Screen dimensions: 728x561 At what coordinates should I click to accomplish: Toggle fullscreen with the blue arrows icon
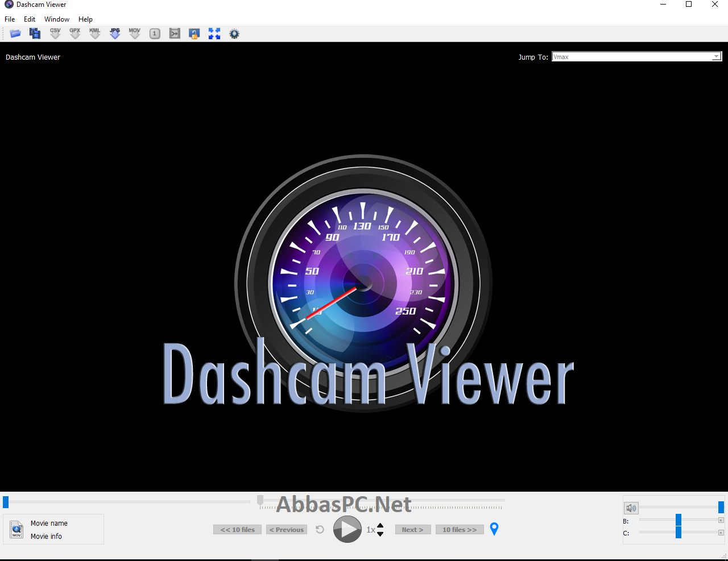[x=214, y=34]
